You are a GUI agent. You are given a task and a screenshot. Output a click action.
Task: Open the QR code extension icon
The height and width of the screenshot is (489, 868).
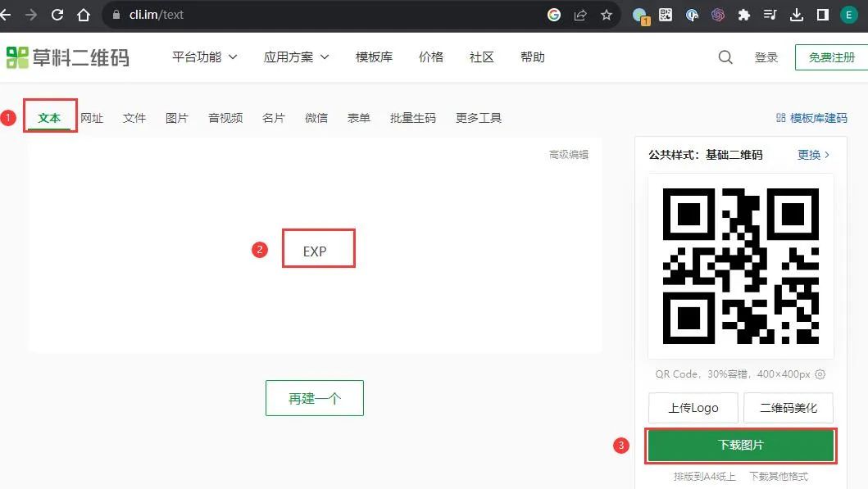tap(666, 15)
